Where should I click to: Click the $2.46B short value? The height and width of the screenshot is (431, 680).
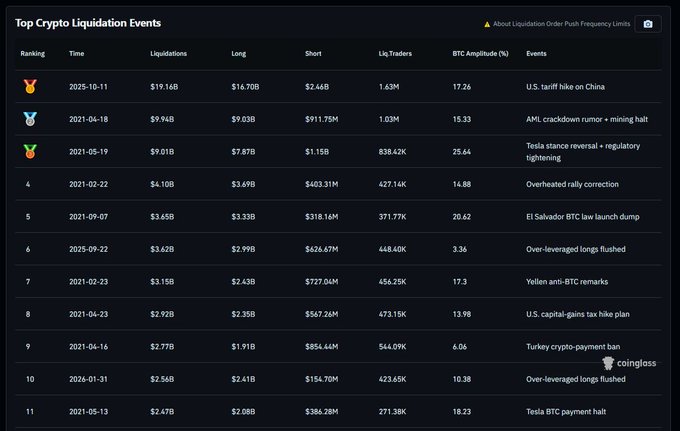(x=317, y=87)
